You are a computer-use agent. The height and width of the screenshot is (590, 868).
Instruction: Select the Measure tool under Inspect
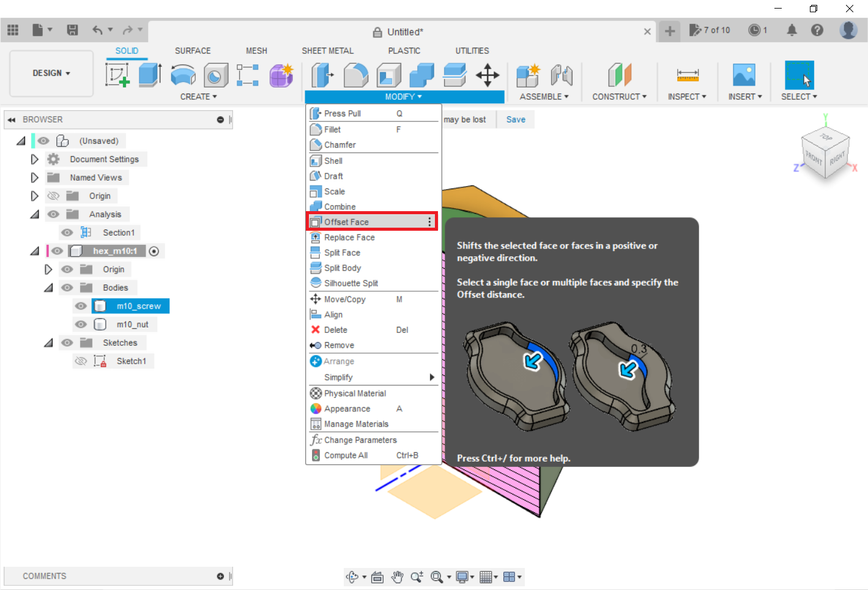pos(687,75)
